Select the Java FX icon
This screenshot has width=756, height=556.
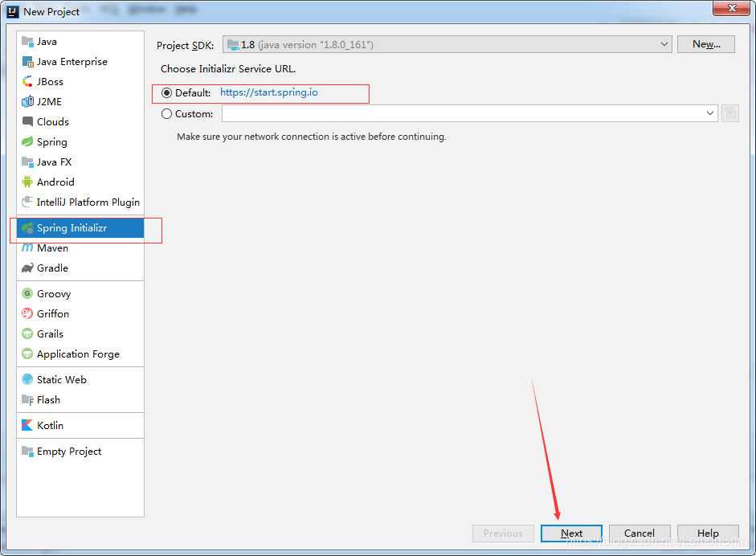27,162
